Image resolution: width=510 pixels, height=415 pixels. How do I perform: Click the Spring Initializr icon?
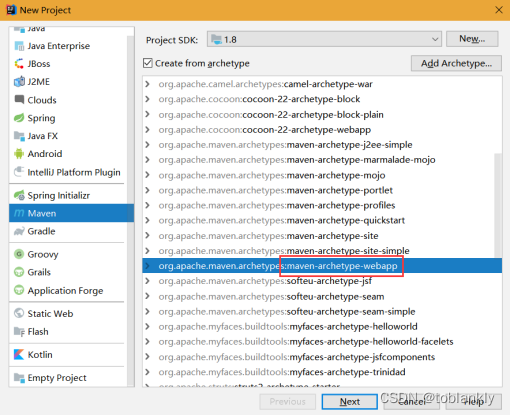coord(19,195)
